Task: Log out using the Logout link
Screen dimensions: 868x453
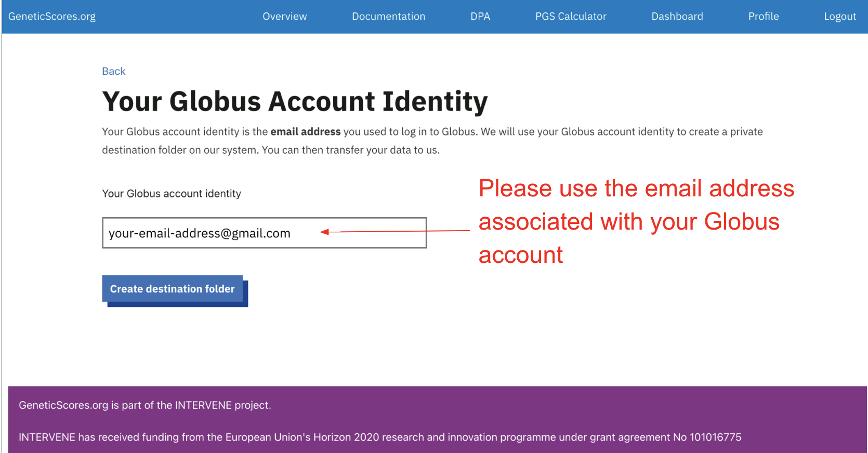Action: pos(839,16)
